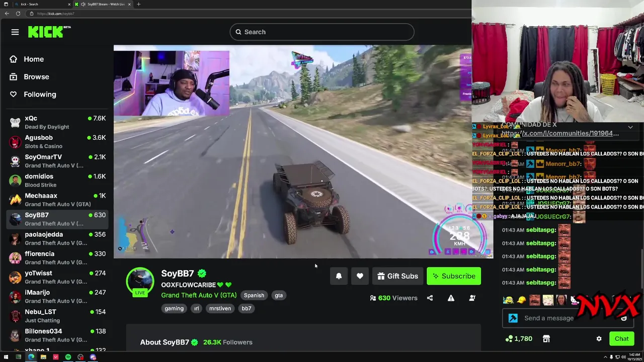The height and width of the screenshot is (362, 644).
Task: Click the gta tag
Action: 279,296
